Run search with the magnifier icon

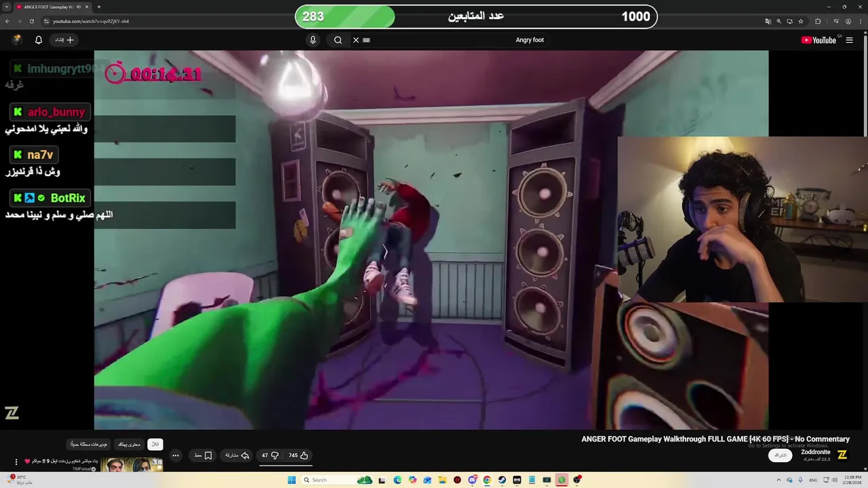coord(338,40)
